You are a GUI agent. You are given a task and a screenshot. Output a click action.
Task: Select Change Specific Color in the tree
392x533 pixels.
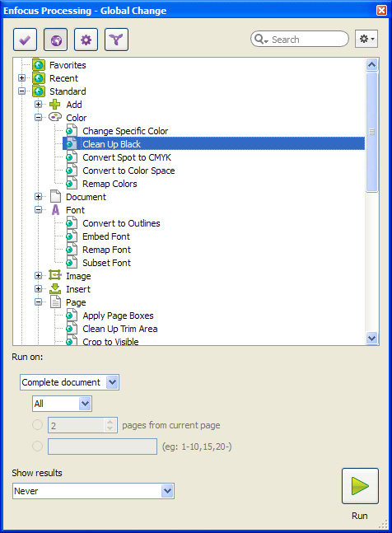point(125,131)
